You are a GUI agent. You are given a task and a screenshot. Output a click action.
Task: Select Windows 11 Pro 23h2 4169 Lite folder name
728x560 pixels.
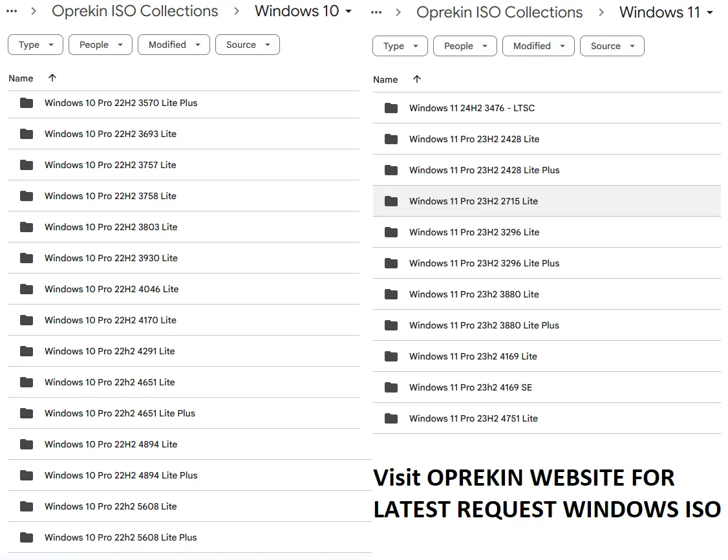click(473, 356)
